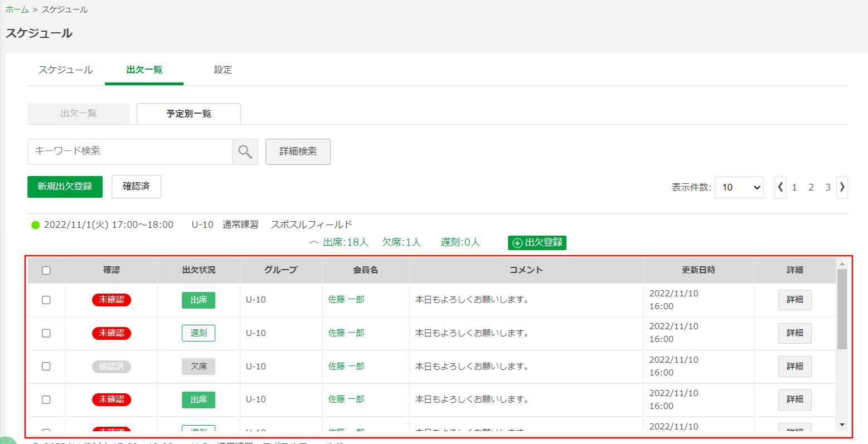Screen dimensions: 868x444
Task: Click the 通常練習 event name text
Action: (240, 225)
